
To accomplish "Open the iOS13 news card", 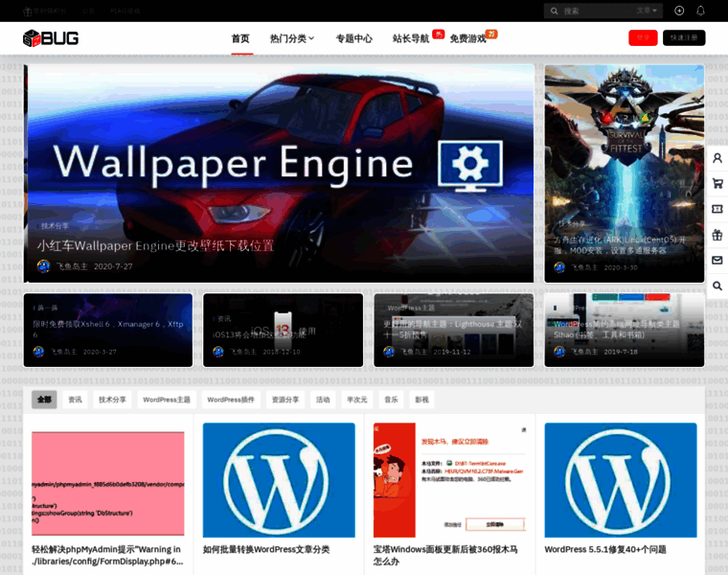I will coord(284,330).
